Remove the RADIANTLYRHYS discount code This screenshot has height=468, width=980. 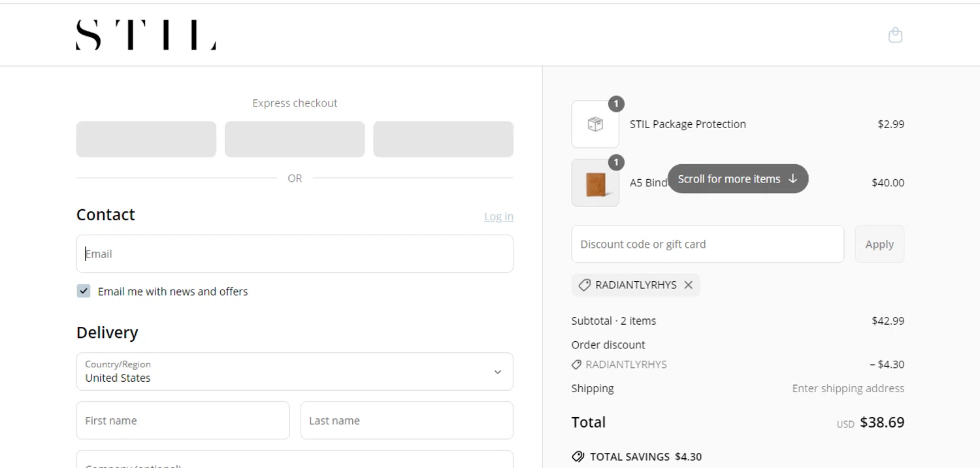tap(688, 285)
